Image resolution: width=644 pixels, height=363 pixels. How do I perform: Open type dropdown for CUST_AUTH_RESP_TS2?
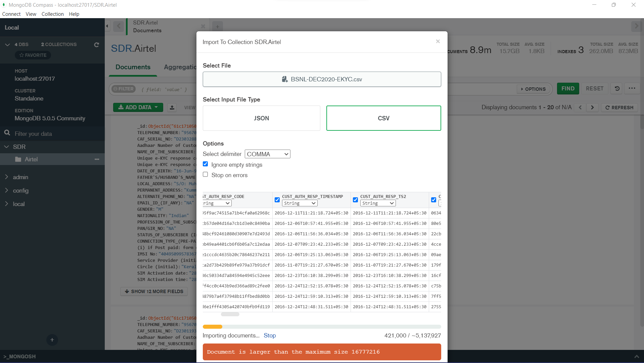pyautogui.click(x=378, y=203)
